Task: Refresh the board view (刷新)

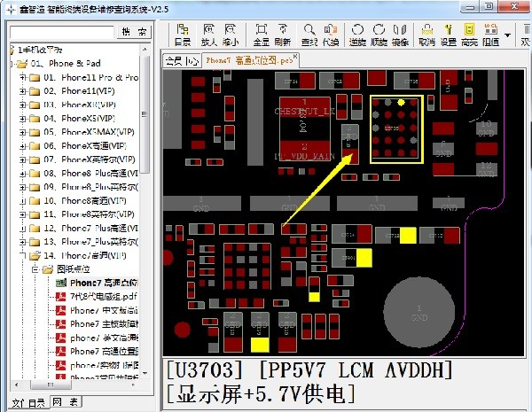Action: [283, 35]
